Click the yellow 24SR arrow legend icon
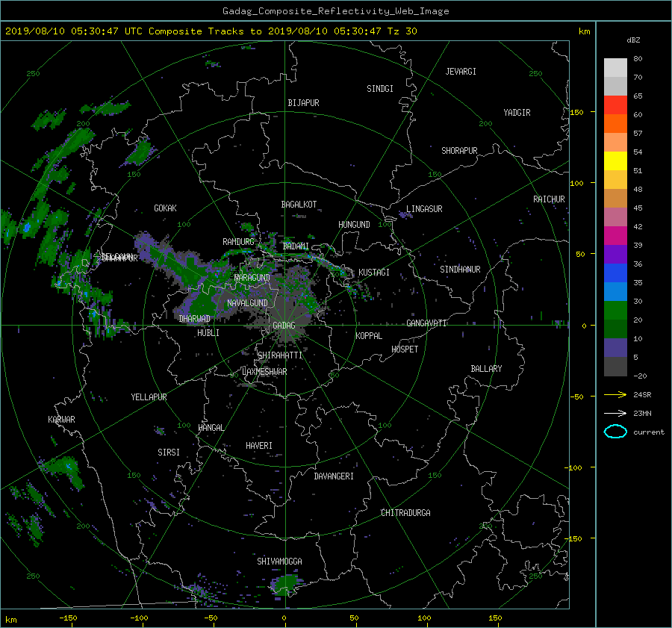Screen dimensions: 672x628 (x=615, y=394)
